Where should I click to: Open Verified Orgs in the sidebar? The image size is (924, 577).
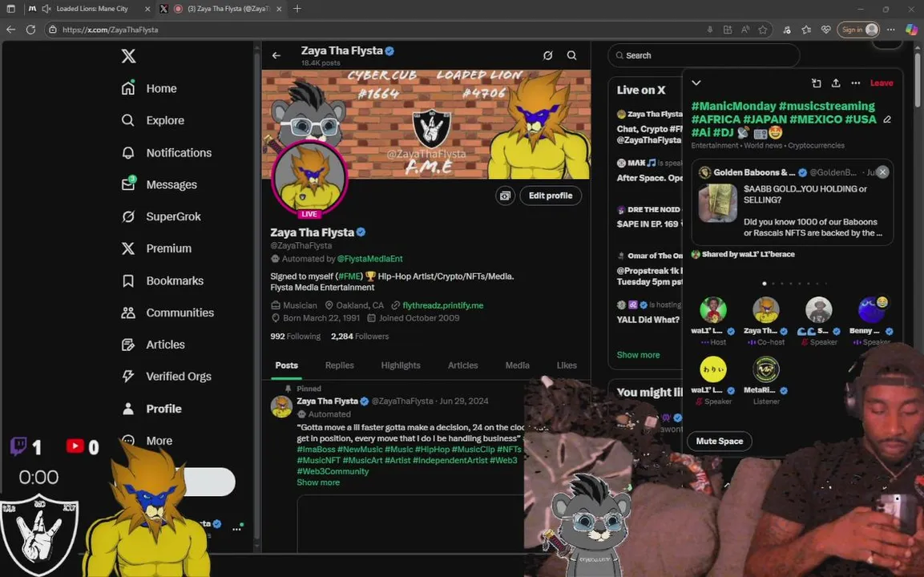point(166,376)
